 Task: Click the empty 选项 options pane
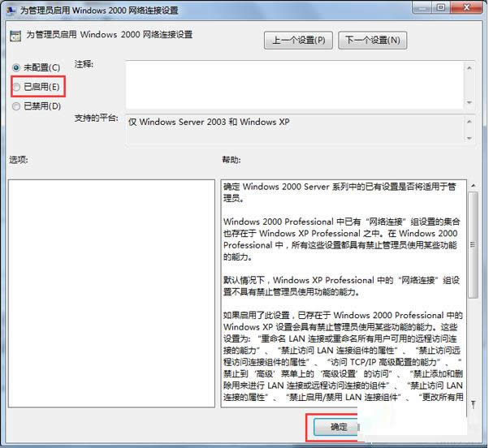tap(111, 294)
